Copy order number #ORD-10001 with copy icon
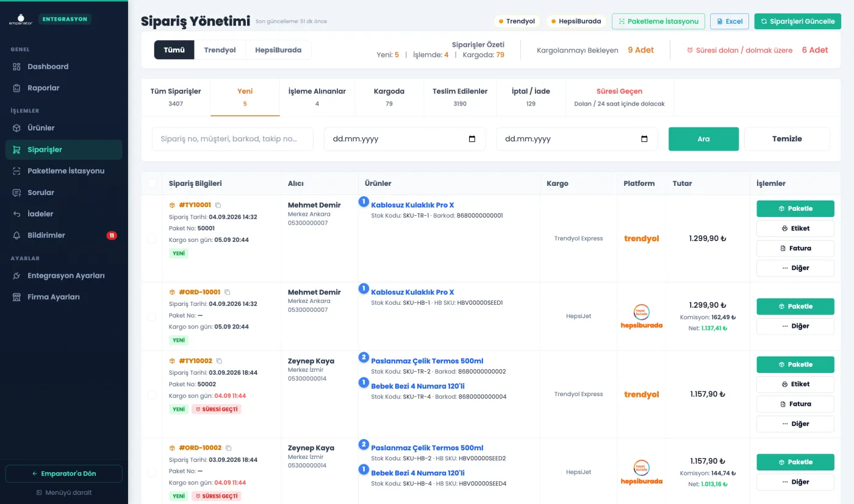Image resolution: width=854 pixels, height=504 pixels. coord(228,293)
